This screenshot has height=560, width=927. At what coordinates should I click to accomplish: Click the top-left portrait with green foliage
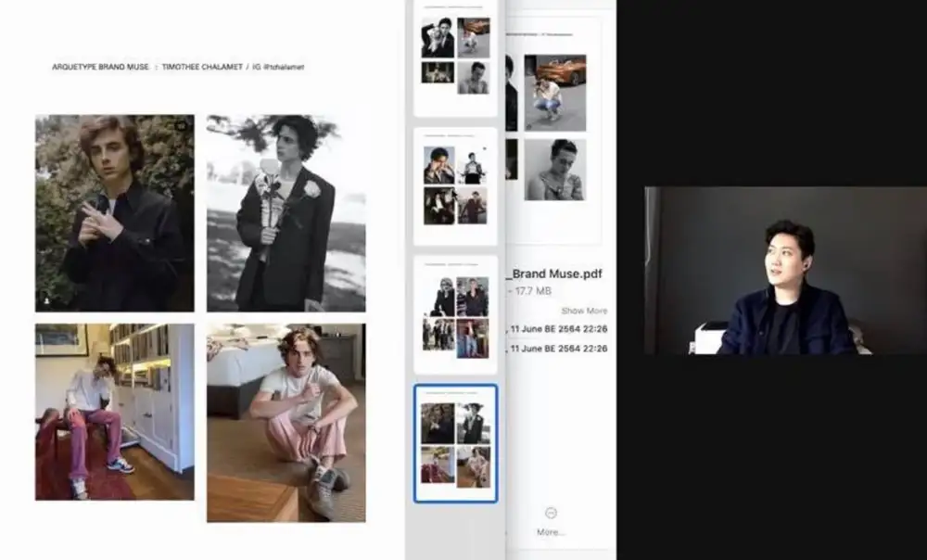(115, 212)
